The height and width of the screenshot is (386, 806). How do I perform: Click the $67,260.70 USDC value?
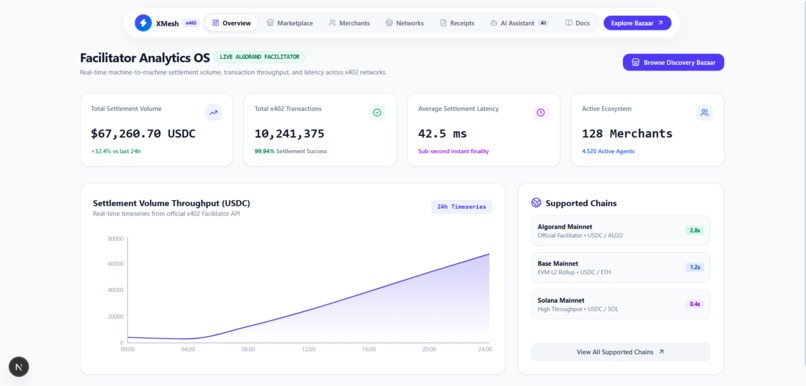143,134
